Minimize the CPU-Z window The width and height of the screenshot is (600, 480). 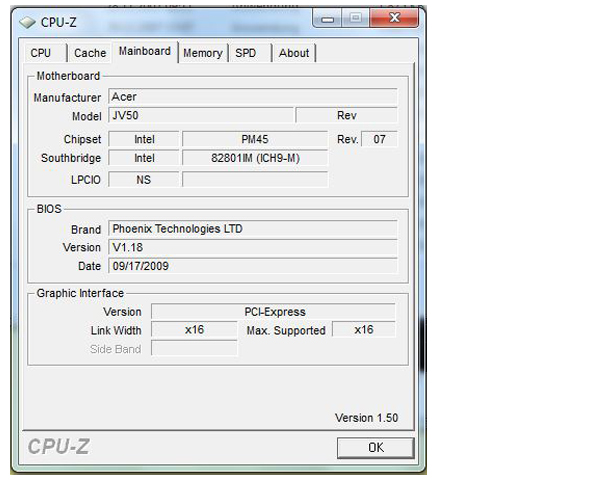[x=327, y=18]
